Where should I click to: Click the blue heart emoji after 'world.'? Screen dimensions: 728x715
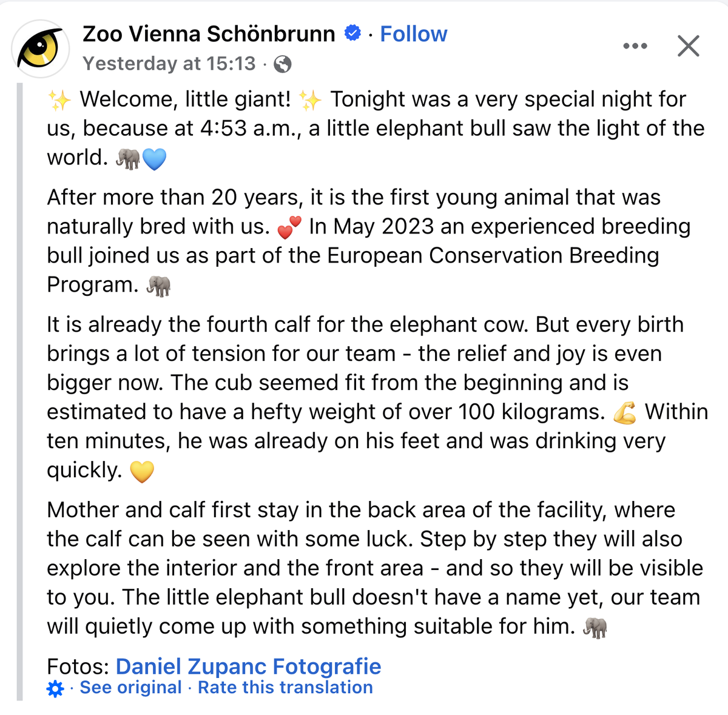(154, 159)
